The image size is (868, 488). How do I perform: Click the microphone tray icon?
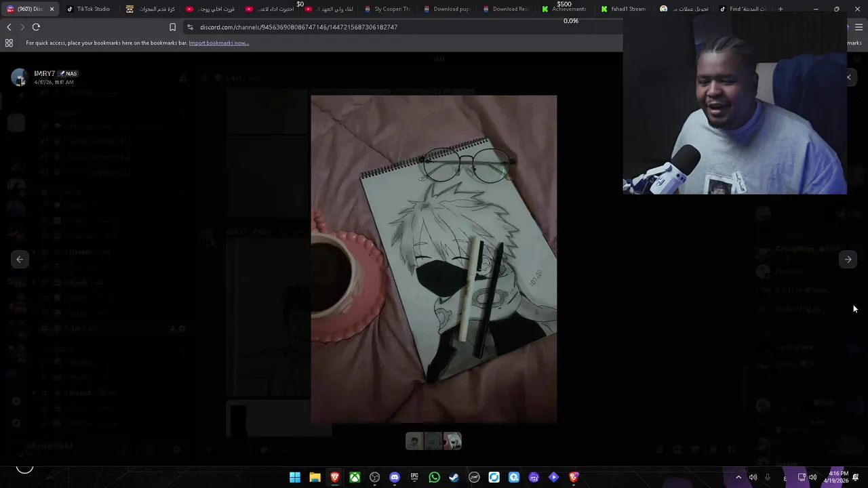click(x=768, y=477)
